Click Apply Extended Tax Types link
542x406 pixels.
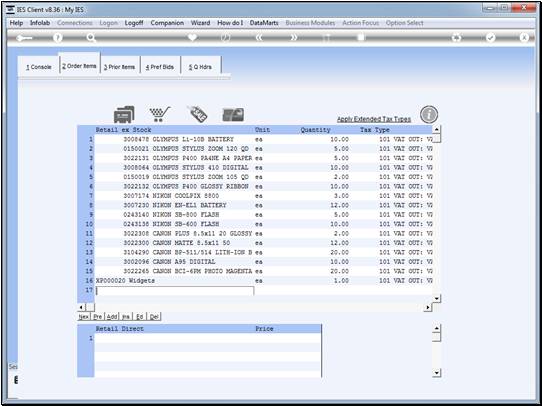[374, 119]
